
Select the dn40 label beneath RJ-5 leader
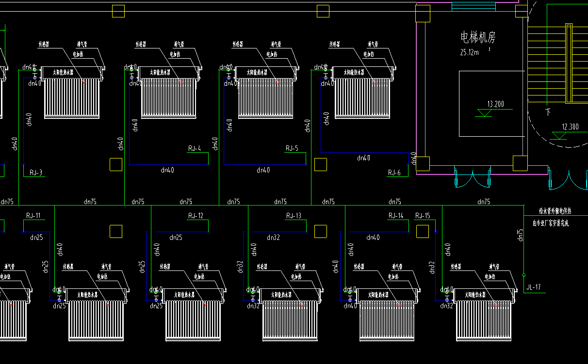tap(263, 170)
